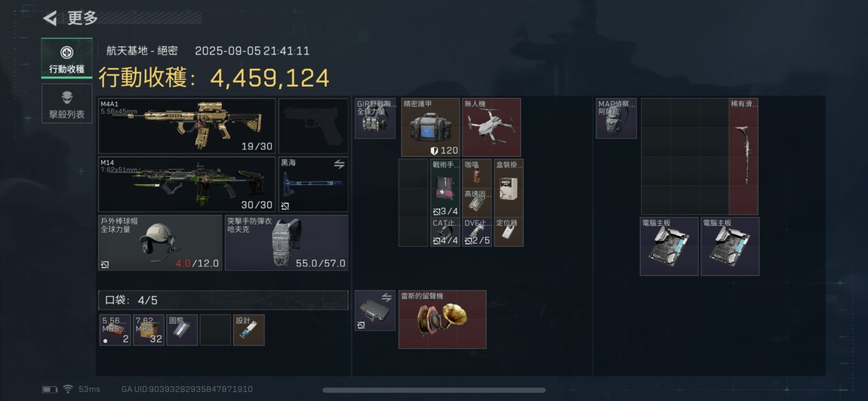Click the bottom horizontal scroll bar
Image resolution: width=868 pixels, height=401 pixels.
point(434,390)
